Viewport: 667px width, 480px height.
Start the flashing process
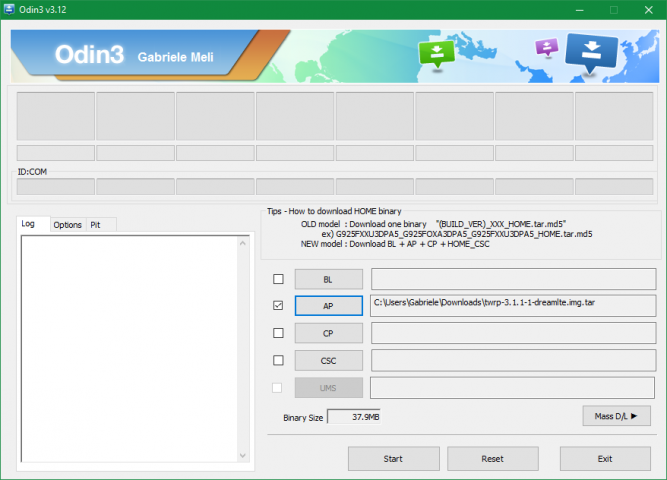pyautogui.click(x=393, y=459)
